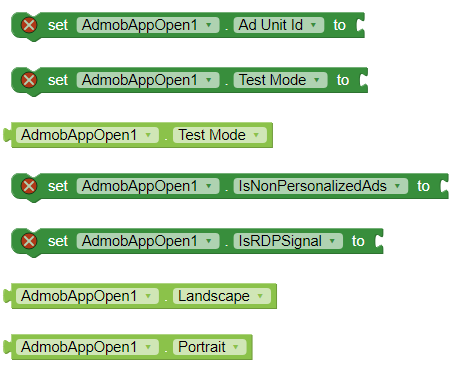Select the set Ad Unit Id block's 'set' label
Viewport: 465px width, 370px height.
coord(58,25)
